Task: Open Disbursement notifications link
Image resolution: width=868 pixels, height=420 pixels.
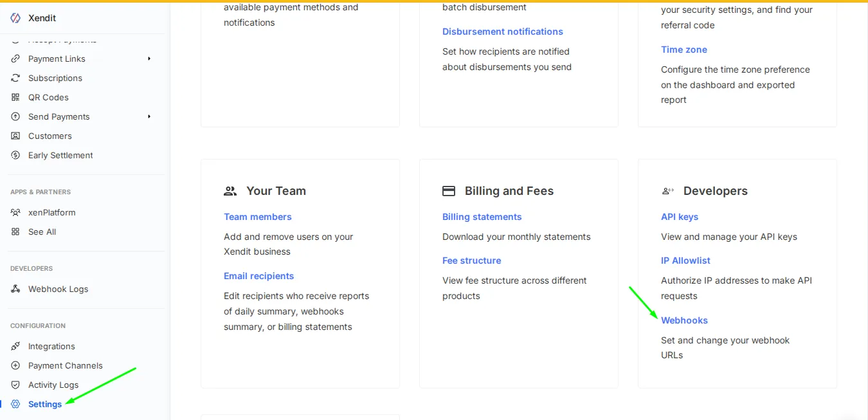Action: 502,32
